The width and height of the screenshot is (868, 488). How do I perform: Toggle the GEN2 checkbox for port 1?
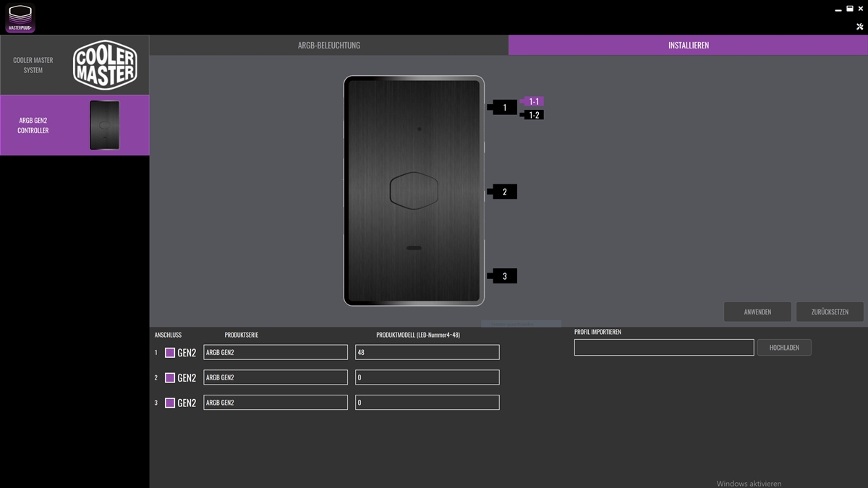[170, 353]
